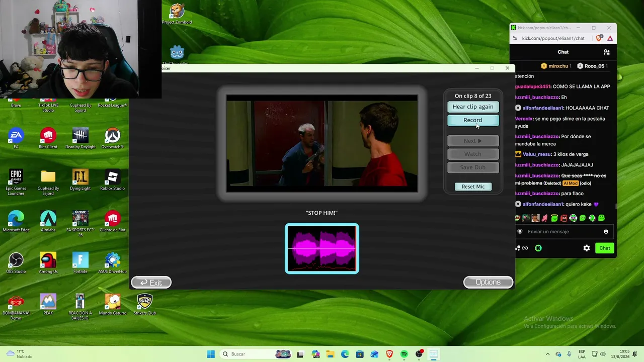Screen dimensions: 644x362
Task: Click the greyed Next button
Action: (x=473, y=141)
